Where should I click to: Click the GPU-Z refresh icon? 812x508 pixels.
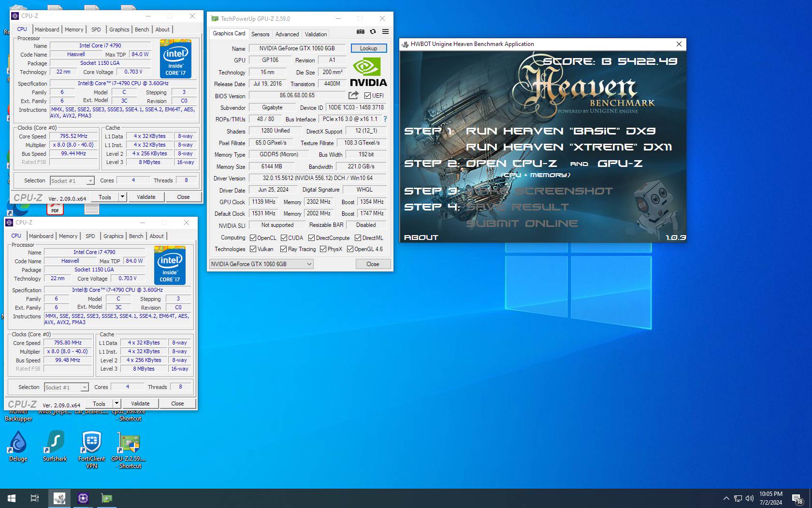[x=373, y=31]
